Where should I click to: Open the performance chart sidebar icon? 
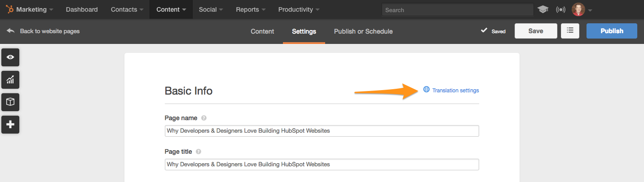pos(10,80)
